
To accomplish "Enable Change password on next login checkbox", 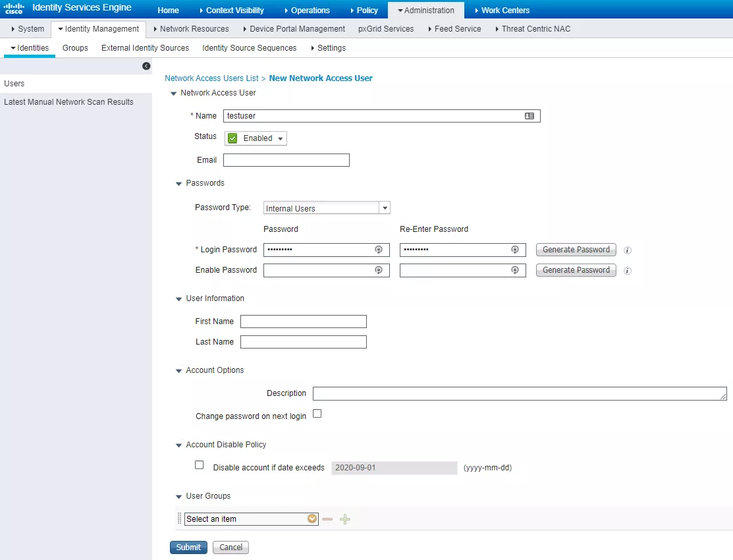I will [x=317, y=414].
